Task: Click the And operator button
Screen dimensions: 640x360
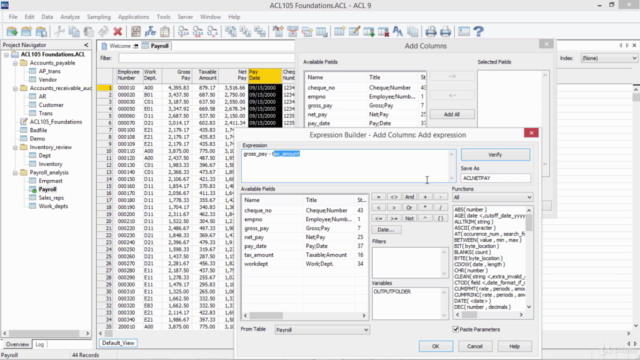Action: tap(409, 197)
